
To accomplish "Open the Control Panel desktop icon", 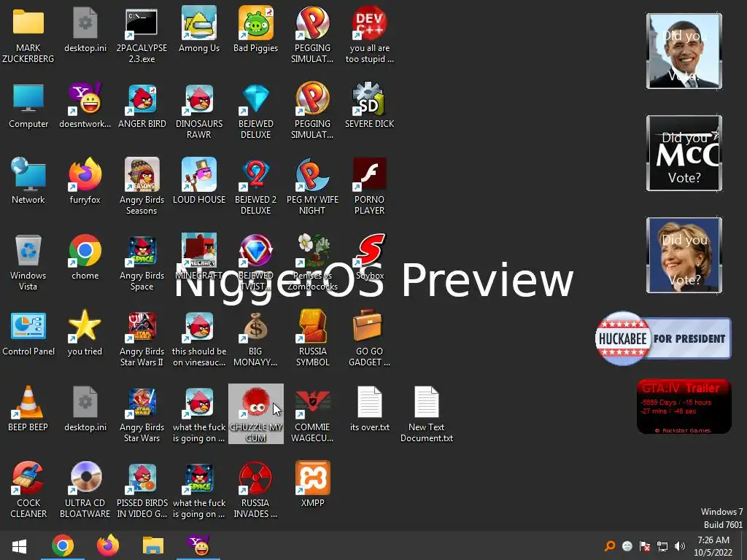I will pos(28,326).
